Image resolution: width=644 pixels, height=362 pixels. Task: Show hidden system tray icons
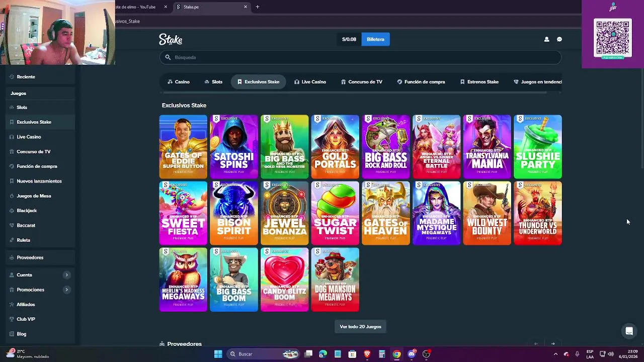(555, 354)
